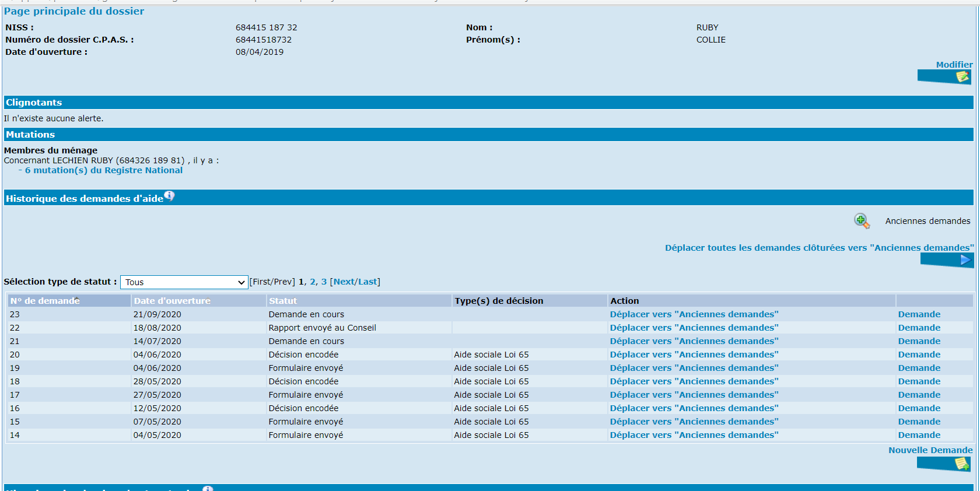Viewport: 980px width, 491px height.
Task: Click the Next pagination link
Action: point(344,282)
